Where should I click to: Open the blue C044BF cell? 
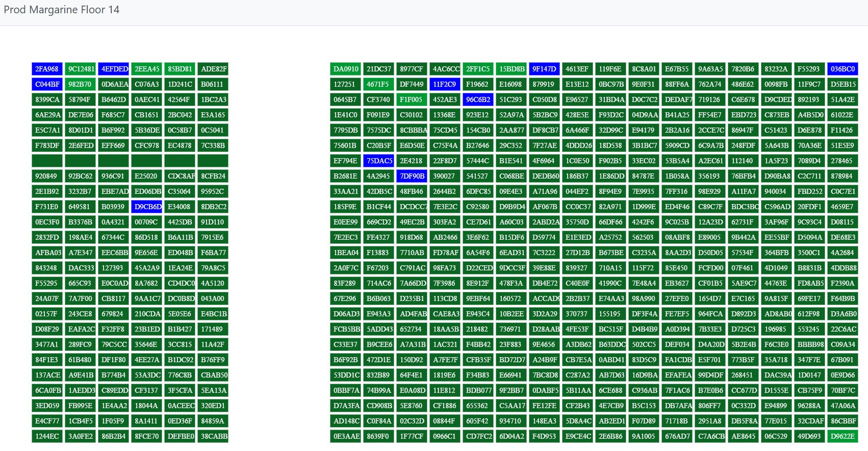point(47,84)
